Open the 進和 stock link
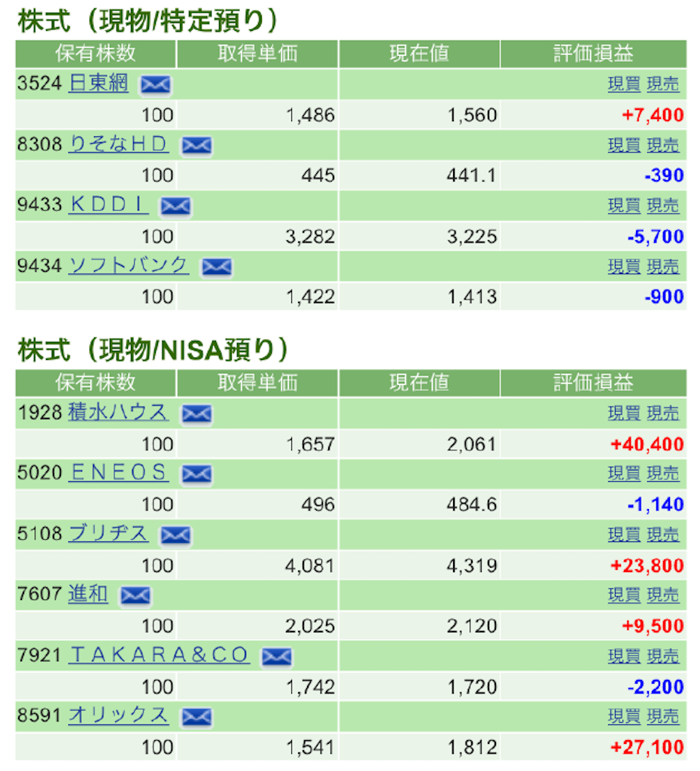This screenshot has width=700, height=771. (88, 595)
